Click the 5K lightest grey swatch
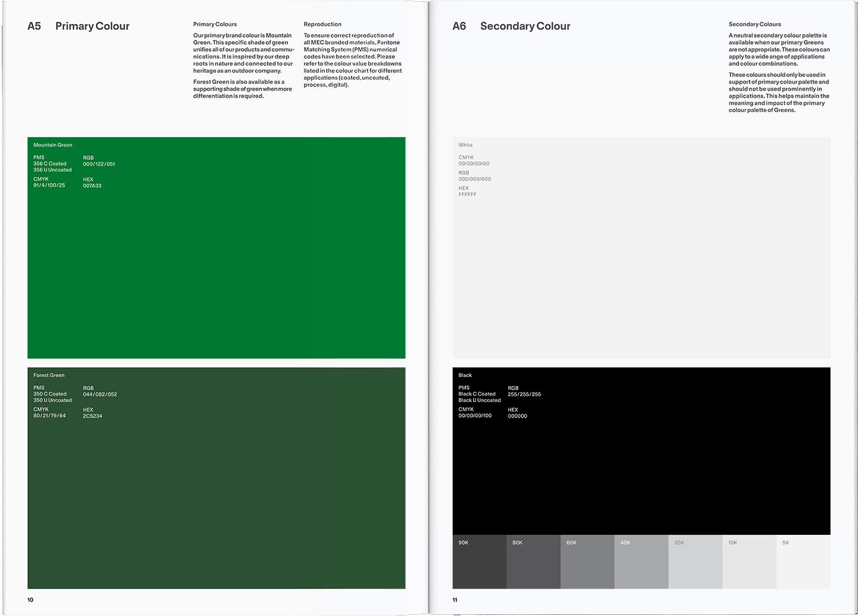 click(x=803, y=562)
